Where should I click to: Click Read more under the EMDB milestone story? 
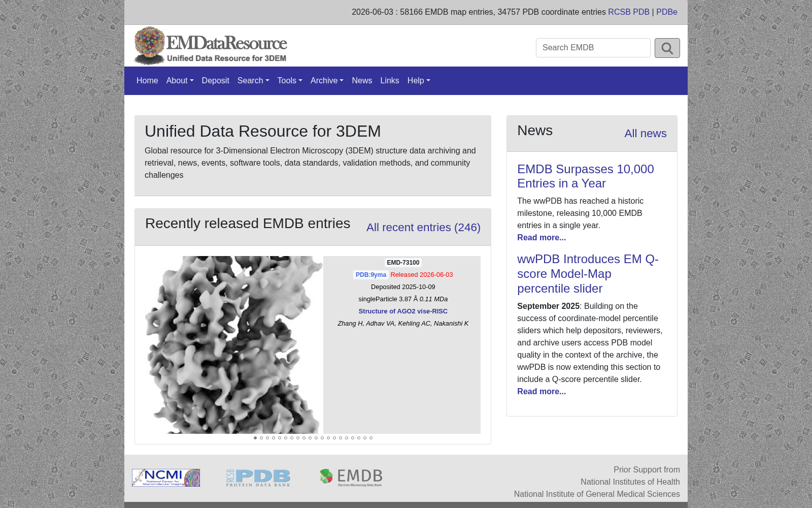542,238
